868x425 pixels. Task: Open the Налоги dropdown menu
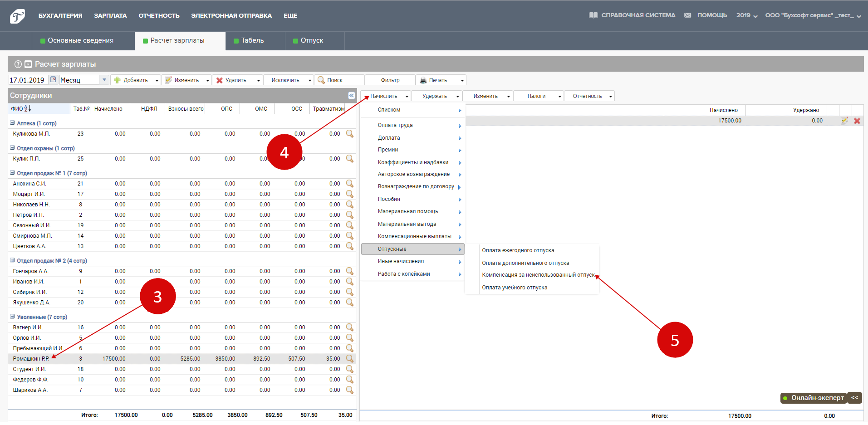539,96
